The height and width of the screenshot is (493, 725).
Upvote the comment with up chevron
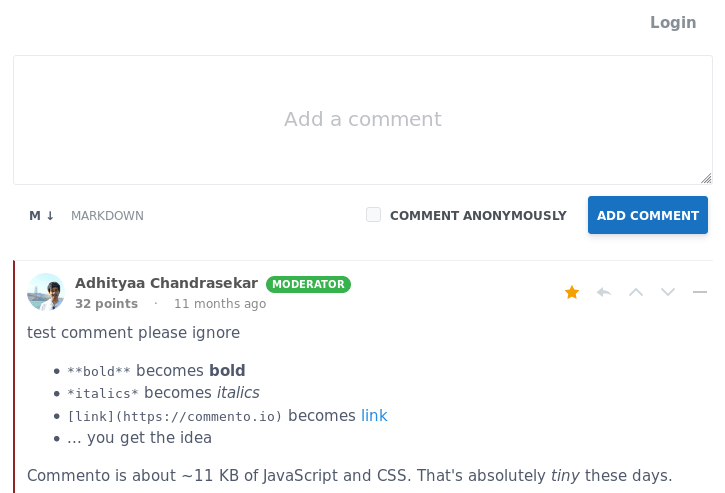click(636, 292)
